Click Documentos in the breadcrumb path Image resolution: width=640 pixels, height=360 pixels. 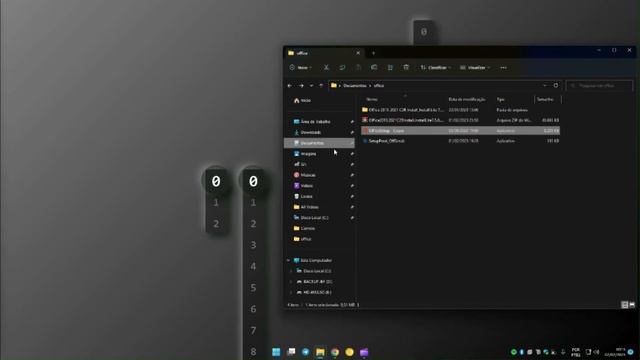point(355,86)
